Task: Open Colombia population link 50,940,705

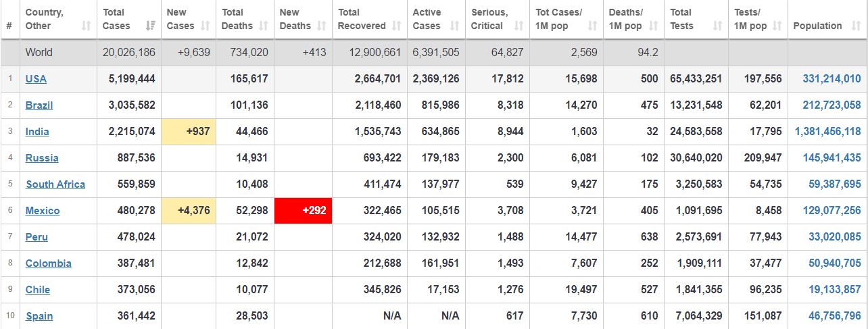Action: coord(834,263)
